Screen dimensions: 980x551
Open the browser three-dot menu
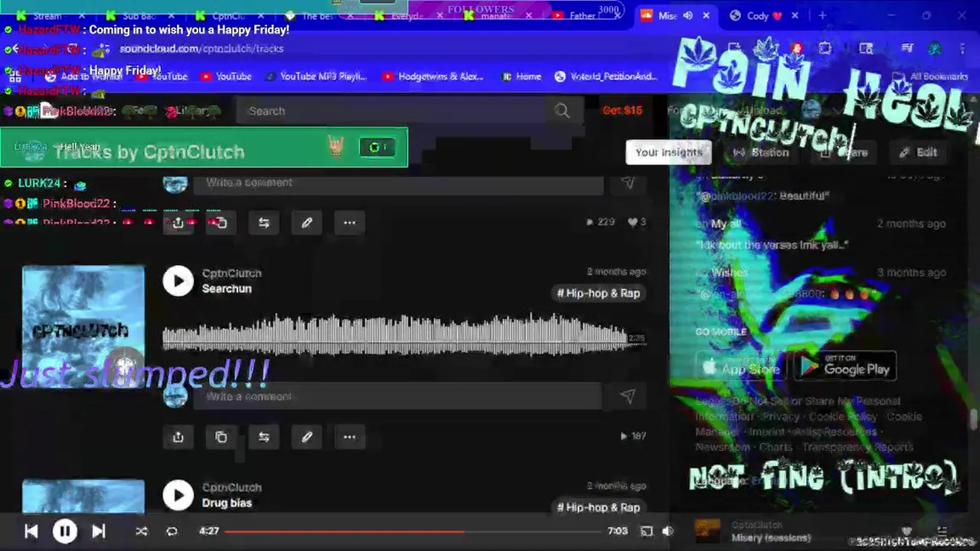pyautogui.click(x=962, y=48)
